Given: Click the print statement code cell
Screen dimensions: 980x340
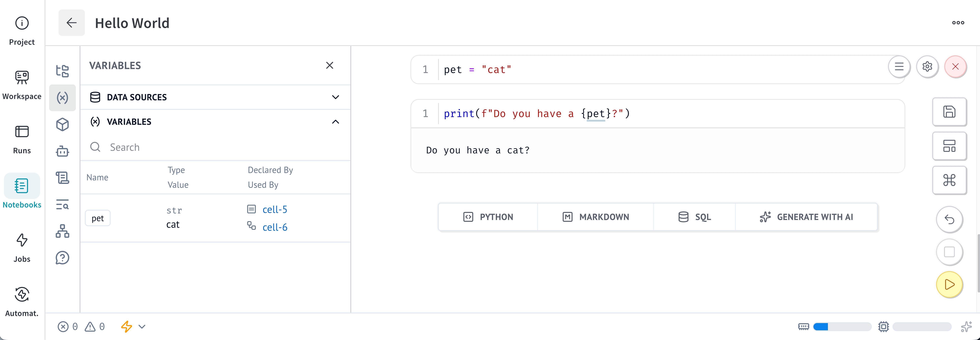Looking at the screenshot, I should (x=657, y=114).
